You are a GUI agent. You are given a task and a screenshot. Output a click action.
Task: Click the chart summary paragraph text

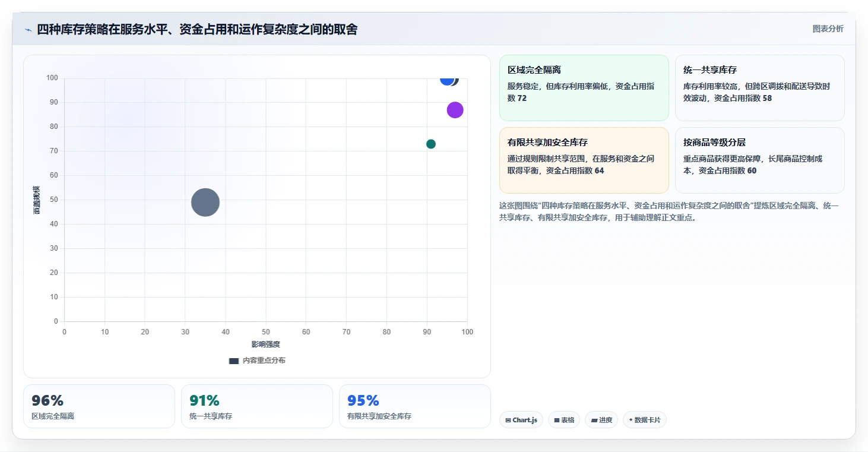[670, 211]
